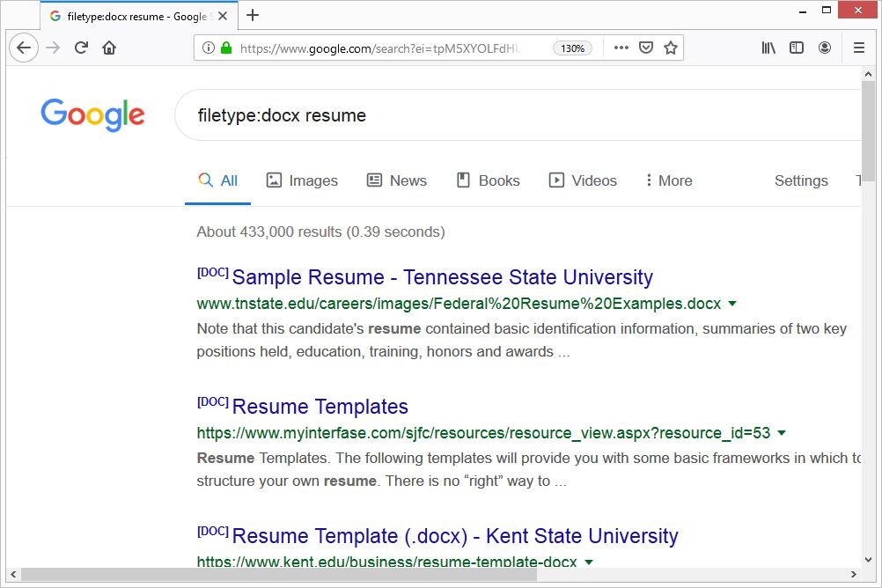This screenshot has width=882, height=588.
Task: Expand options arrow for myinterfase.com result
Action: tap(782, 433)
